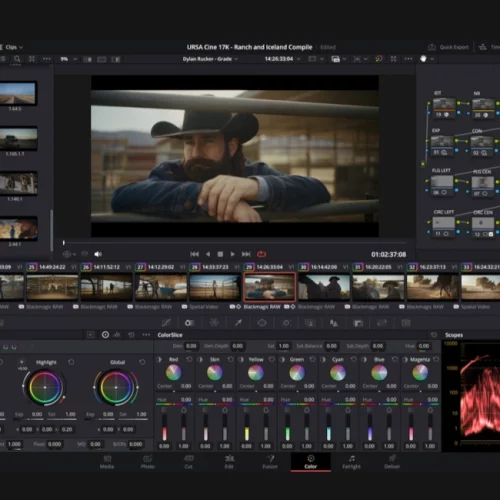The image size is (500, 500).
Task: Open the Key palette icon
Action: [358, 323]
